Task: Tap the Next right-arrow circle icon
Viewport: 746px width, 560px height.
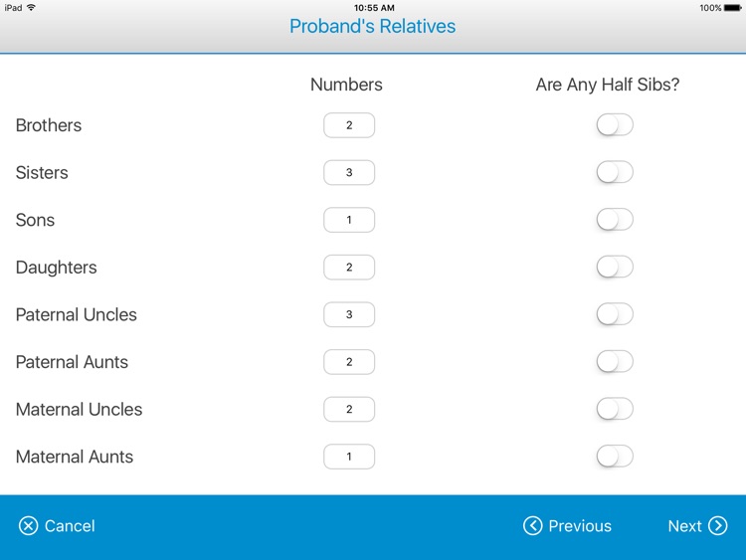Action: [x=717, y=526]
